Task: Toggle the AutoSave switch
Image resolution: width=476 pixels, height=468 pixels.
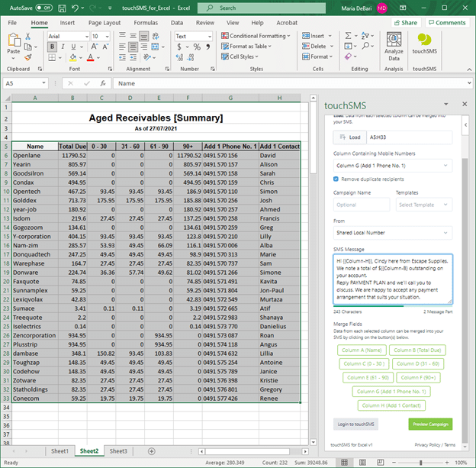Action: [x=43, y=8]
